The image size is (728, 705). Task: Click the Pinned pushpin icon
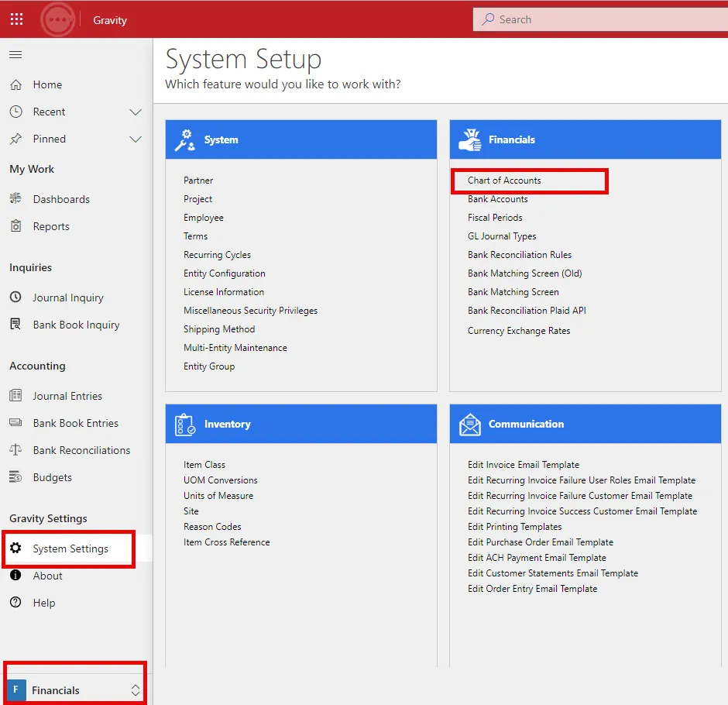click(15, 139)
